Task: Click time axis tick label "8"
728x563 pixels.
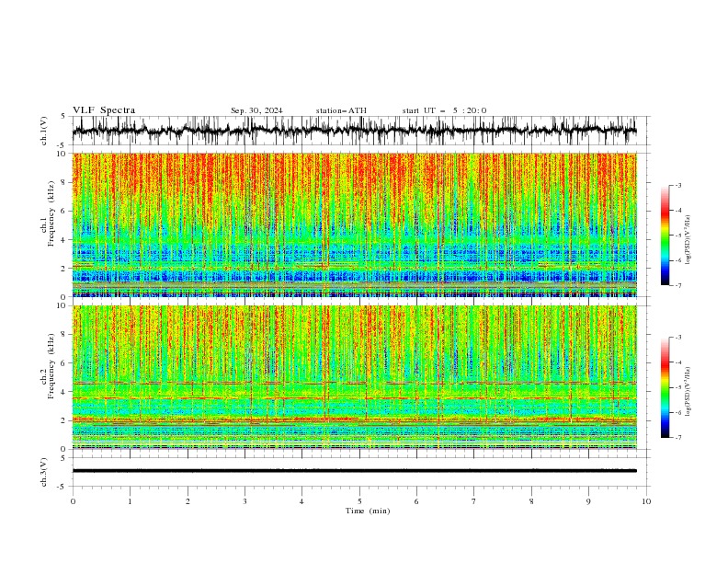Action: point(531,501)
